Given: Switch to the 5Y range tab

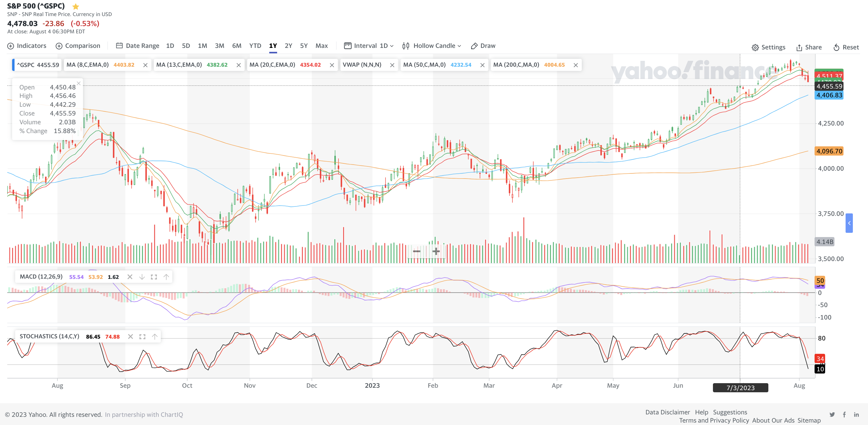Looking at the screenshot, I should pos(303,46).
